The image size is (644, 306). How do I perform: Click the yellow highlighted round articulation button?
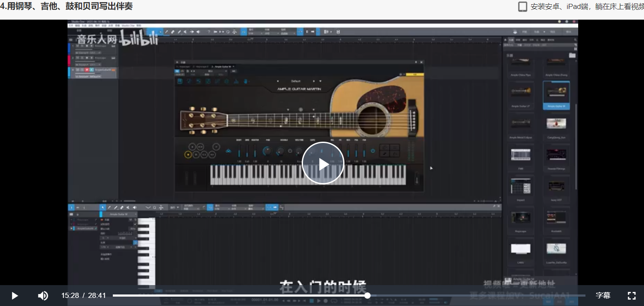[x=188, y=154]
